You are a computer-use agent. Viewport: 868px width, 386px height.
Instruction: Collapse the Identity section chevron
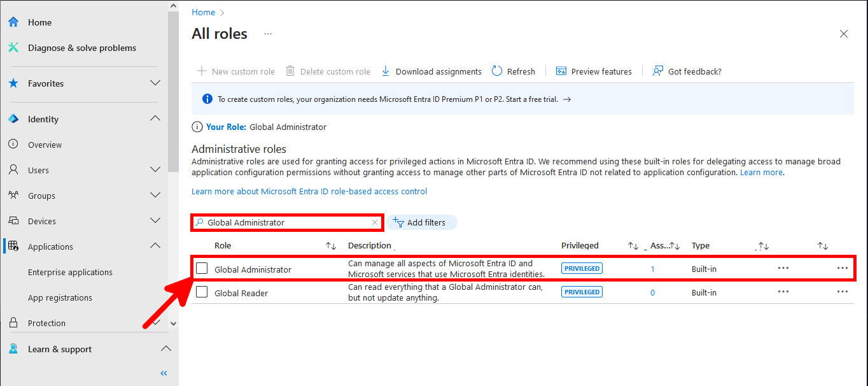coord(155,118)
